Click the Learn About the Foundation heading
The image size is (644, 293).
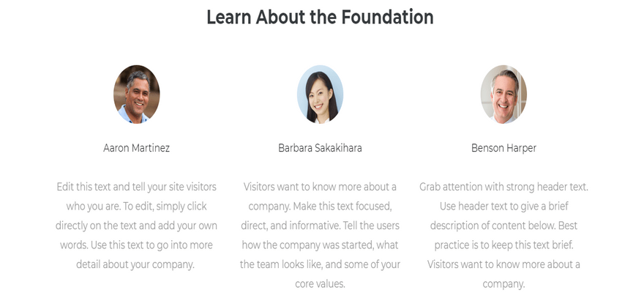coord(320,18)
